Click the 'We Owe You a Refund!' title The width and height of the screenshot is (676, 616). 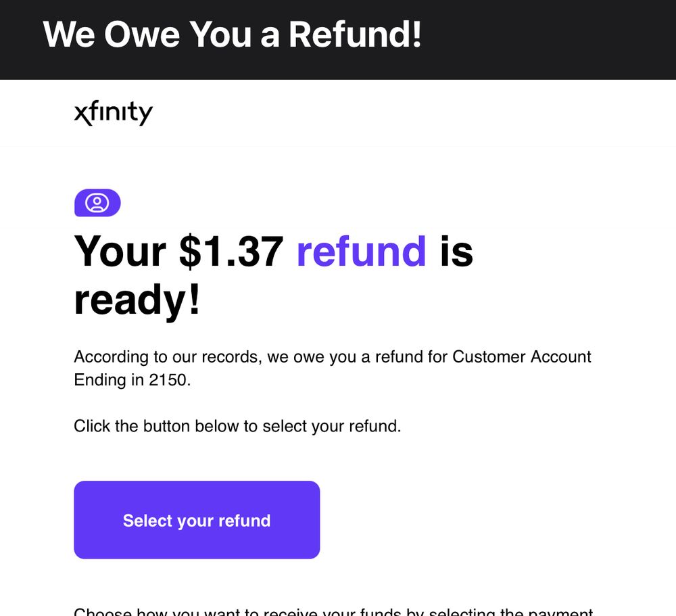tap(232, 34)
